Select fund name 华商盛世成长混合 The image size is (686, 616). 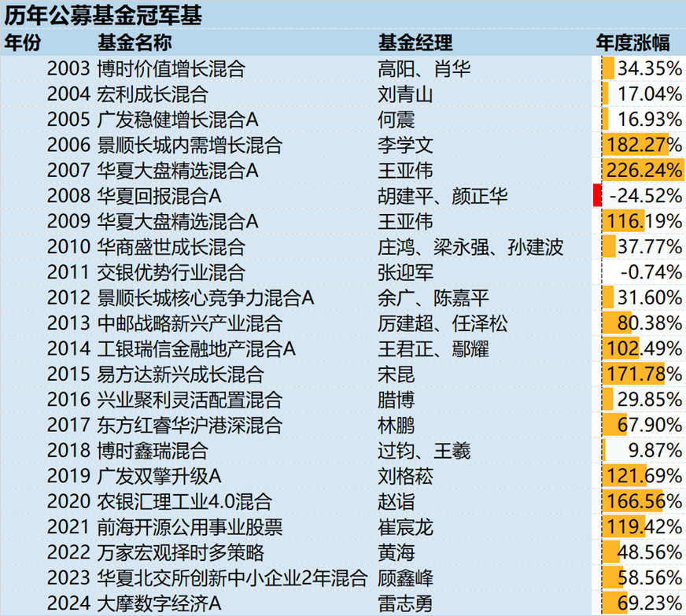tap(171, 247)
